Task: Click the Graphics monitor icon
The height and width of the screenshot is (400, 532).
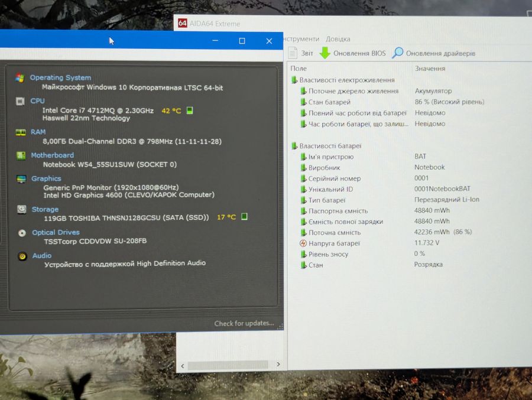Action: [x=21, y=179]
